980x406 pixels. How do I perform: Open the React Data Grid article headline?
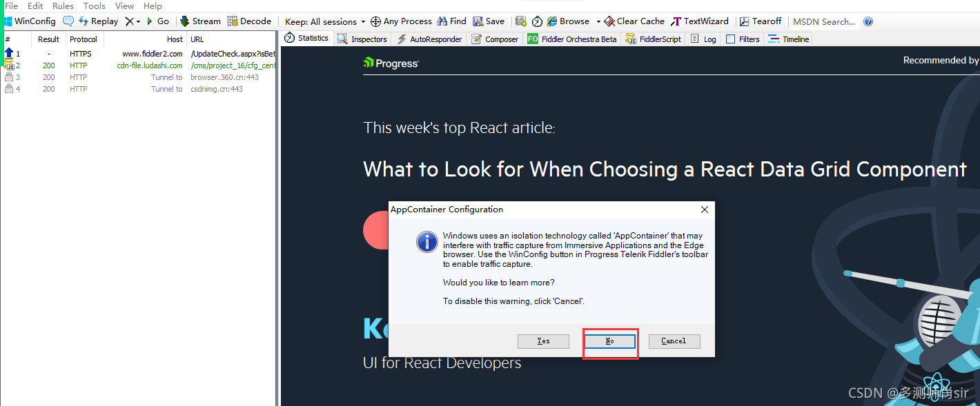(x=665, y=170)
